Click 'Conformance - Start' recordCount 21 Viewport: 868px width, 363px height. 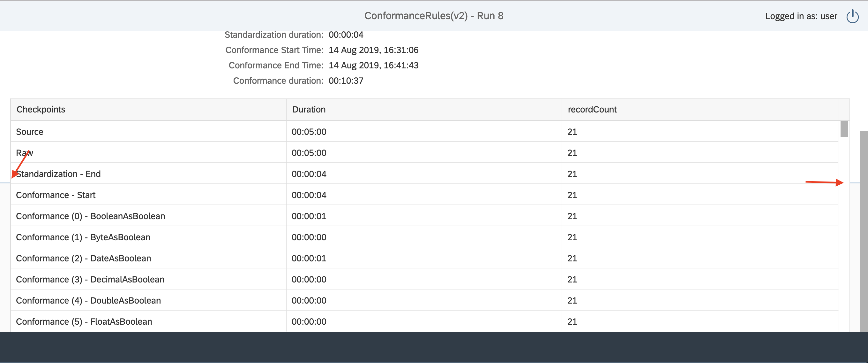pyautogui.click(x=572, y=195)
